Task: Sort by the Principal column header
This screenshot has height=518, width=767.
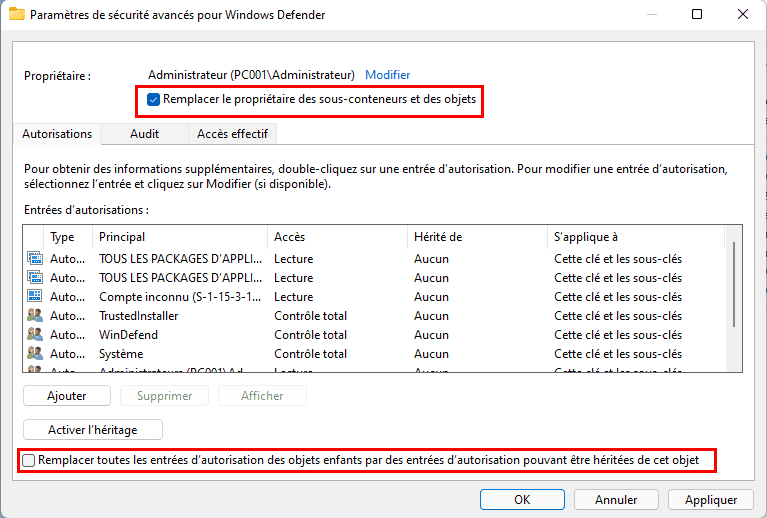Action: click(x=180, y=237)
